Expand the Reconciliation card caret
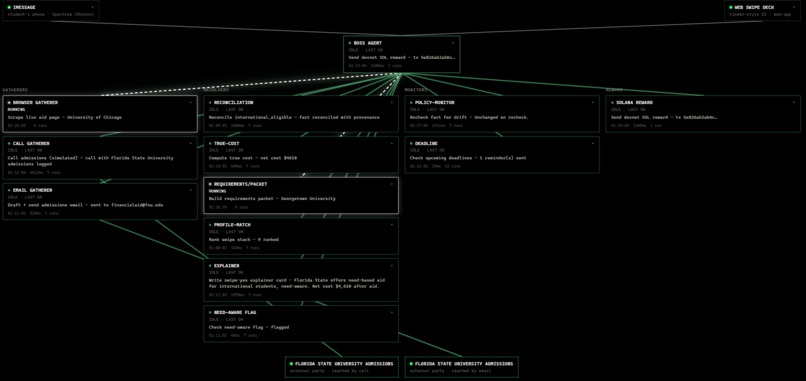Image resolution: width=806 pixels, height=381 pixels. click(x=391, y=102)
